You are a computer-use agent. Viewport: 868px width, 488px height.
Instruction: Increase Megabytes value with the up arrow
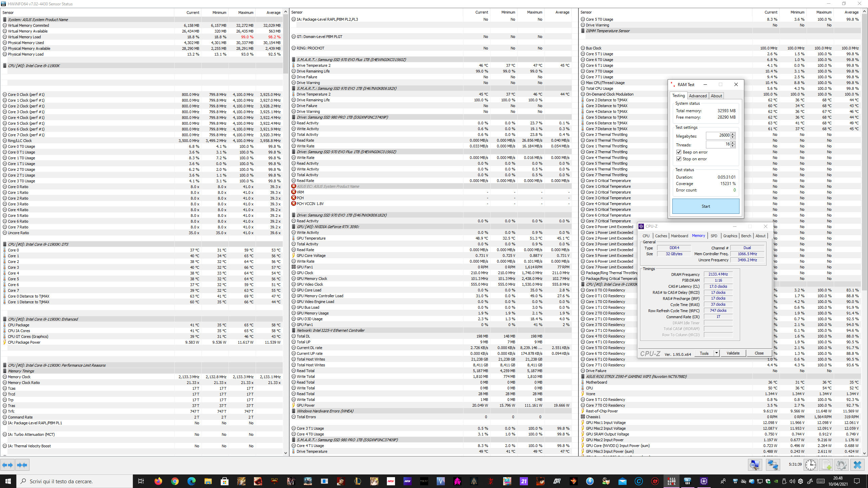(x=733, y=134)
